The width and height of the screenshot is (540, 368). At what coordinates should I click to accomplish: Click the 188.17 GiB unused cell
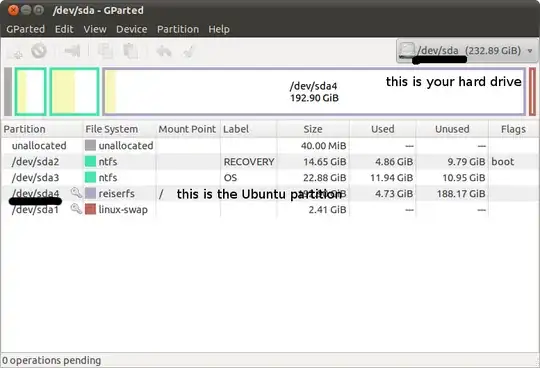coord(461,193)
